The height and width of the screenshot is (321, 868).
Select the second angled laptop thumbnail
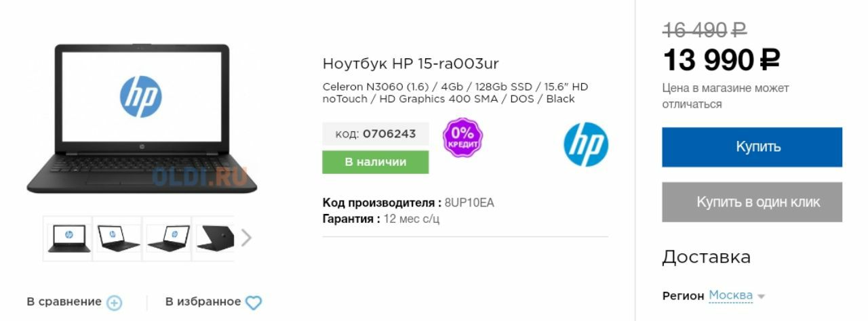click(x=117, y=238)
